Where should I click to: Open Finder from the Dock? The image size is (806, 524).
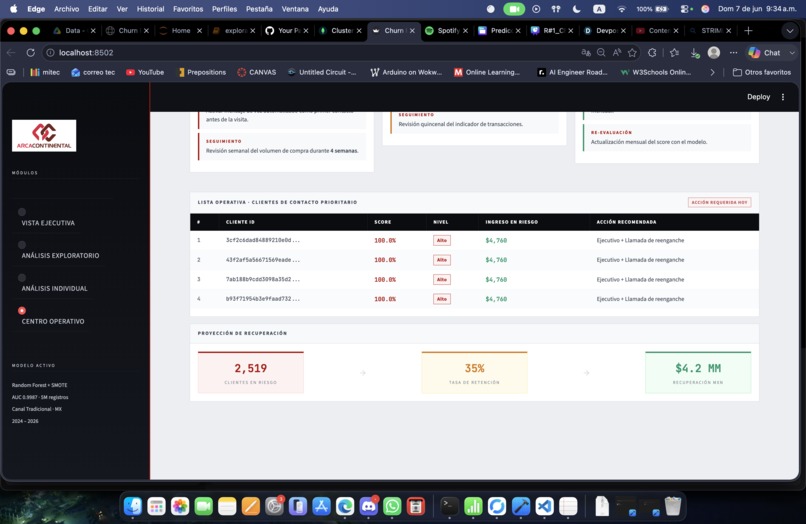[x=133, y=507]
